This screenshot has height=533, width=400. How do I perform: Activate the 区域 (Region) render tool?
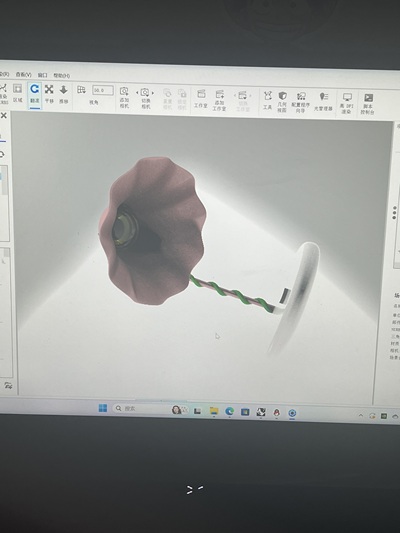(x=18, y=93)
